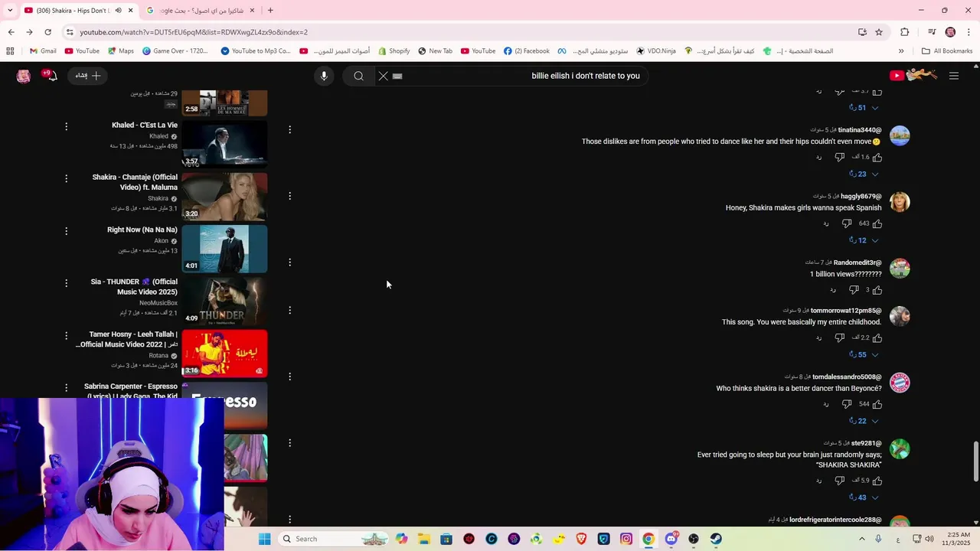Open the YouTube hamburger guide menu
The image size is (980, 551).
(954, 76)
